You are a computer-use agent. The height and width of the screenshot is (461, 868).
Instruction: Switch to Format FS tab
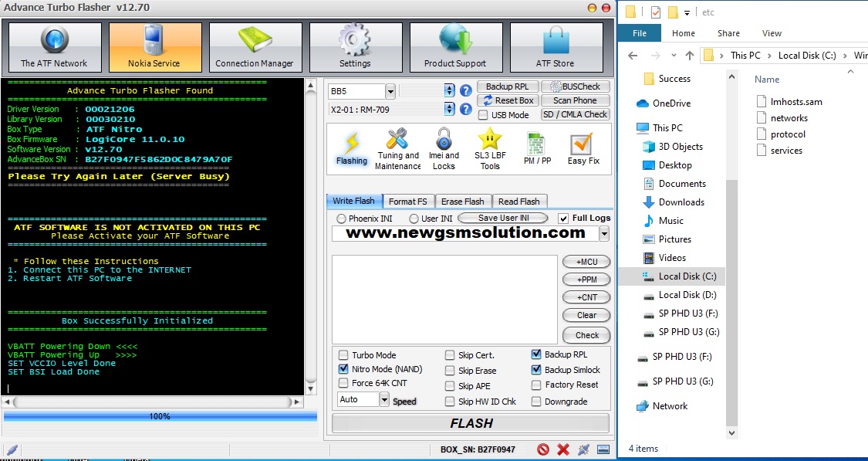pyautogui.click(x=408, y=201)
